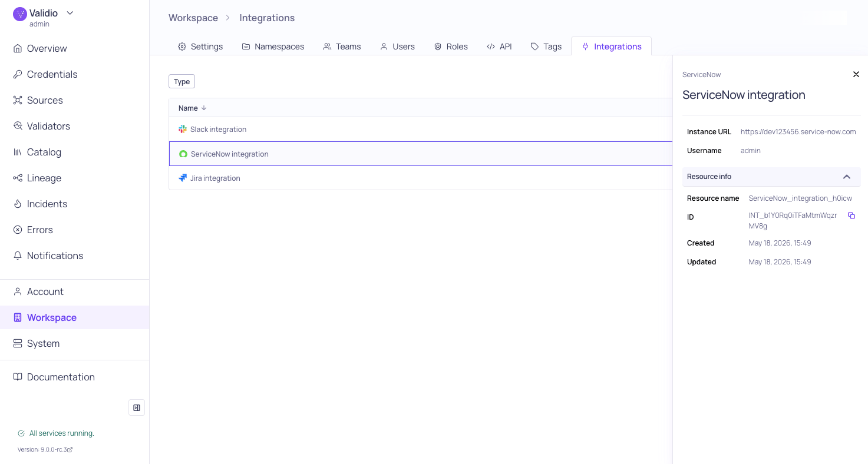Collapse the sidebar with panel toggle button

(x=137, y=407)
